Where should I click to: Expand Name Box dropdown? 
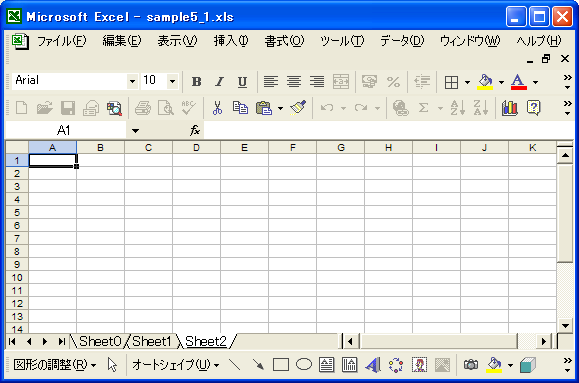[x=135, y=130]
